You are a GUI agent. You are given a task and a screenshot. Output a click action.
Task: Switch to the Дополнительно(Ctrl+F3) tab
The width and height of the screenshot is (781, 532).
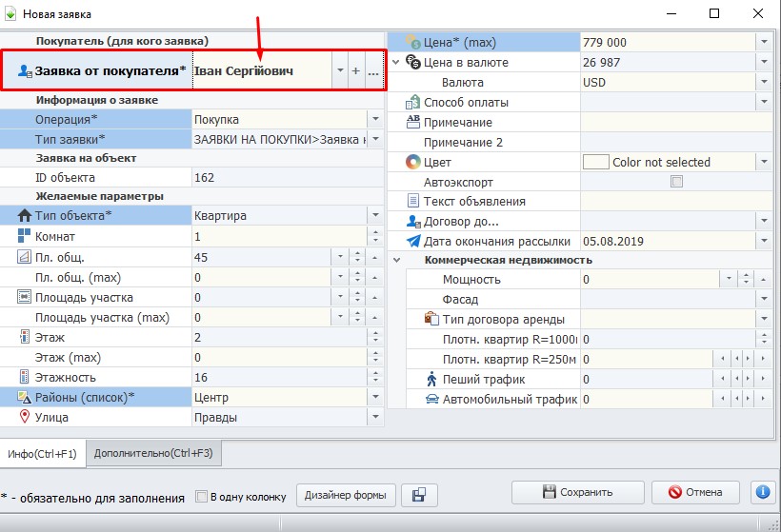click(153, 454)
